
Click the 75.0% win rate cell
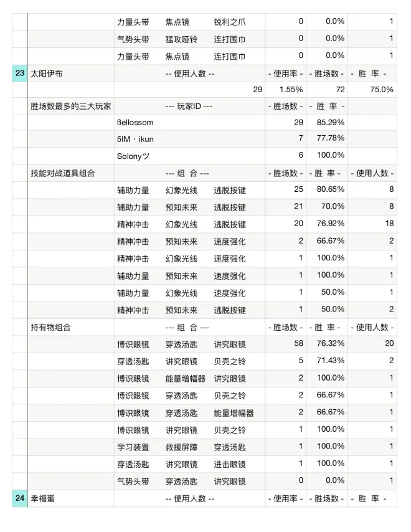pyautogui.click(x=381, y=90)
